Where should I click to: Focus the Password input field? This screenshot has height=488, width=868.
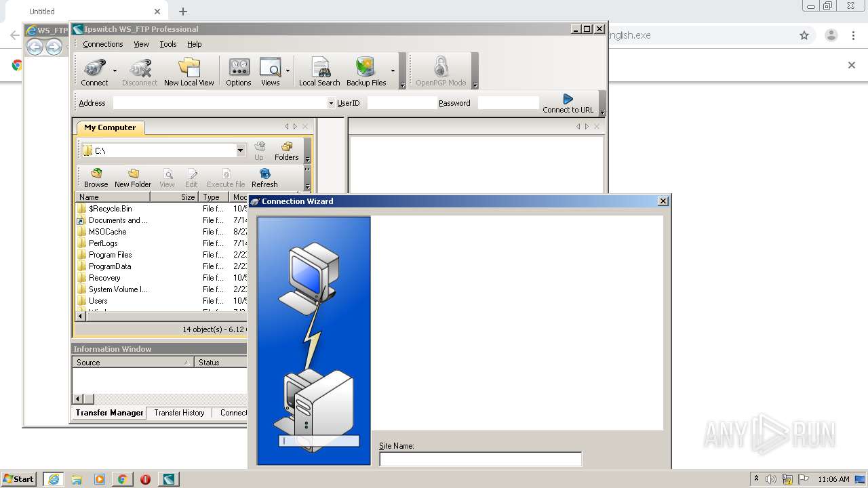tap(508, 103)
